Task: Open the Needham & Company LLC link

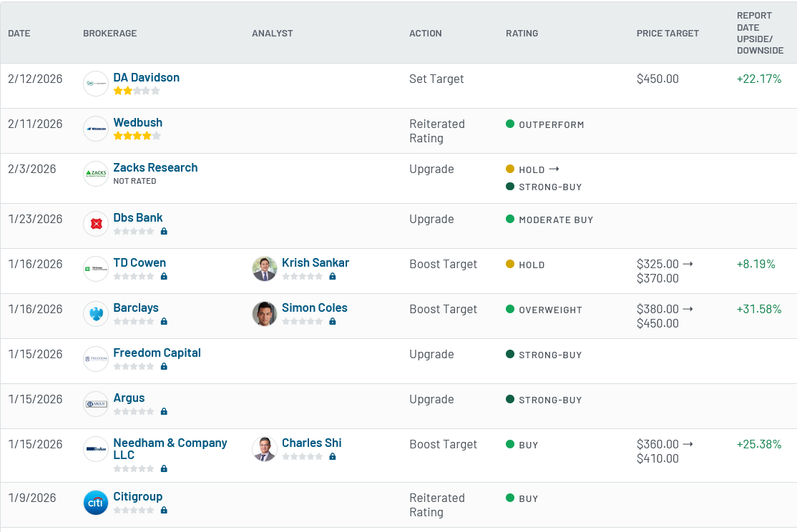Action: [x=170, y=448]
